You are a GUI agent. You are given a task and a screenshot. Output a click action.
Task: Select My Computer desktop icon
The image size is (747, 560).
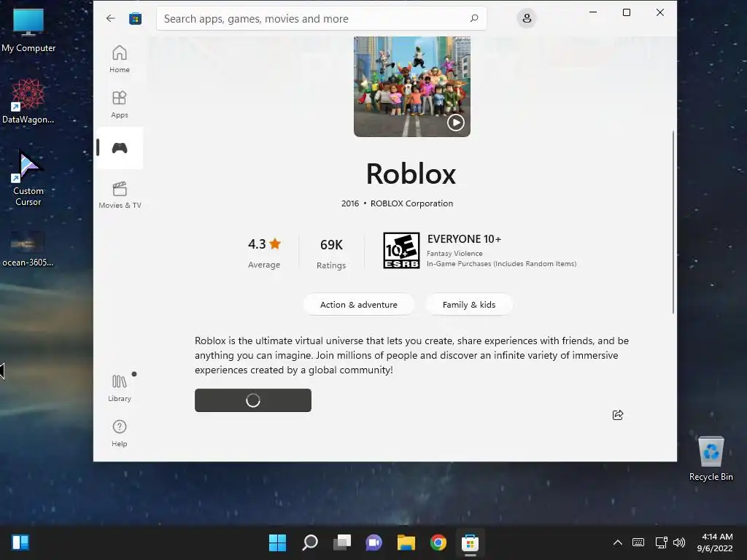coord(28,29)
